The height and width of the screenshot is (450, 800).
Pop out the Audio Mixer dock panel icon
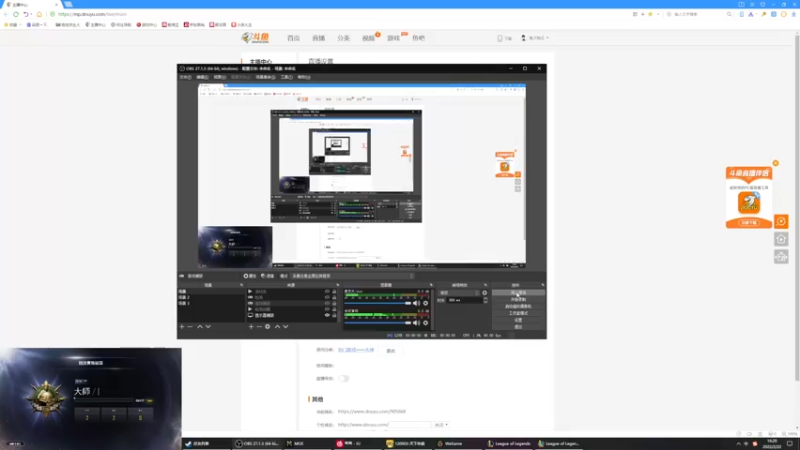coord(431,285)
